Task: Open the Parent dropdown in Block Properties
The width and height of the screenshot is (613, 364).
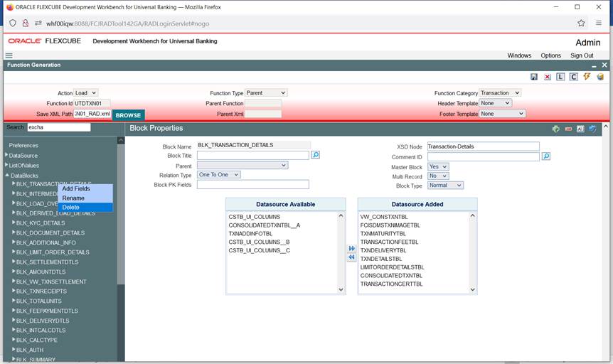Action: 242,166
